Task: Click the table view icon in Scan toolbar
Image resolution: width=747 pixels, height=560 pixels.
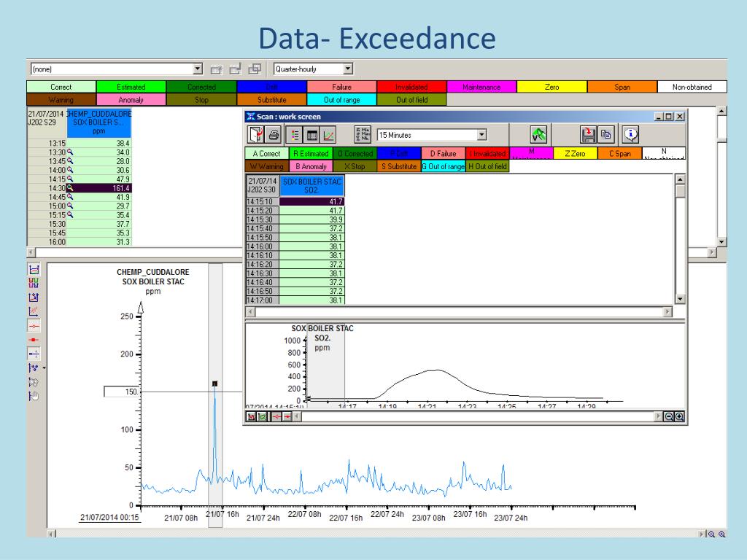Action: tap(312, 135)
